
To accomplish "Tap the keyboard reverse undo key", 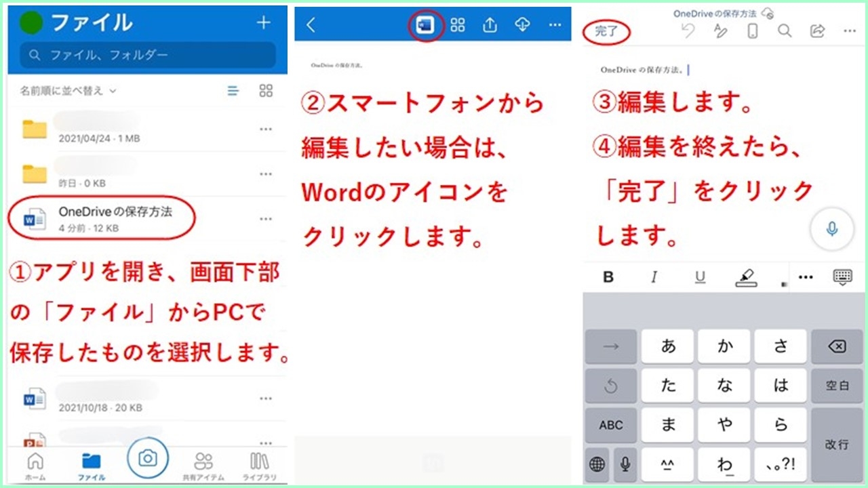I will 611,386.
